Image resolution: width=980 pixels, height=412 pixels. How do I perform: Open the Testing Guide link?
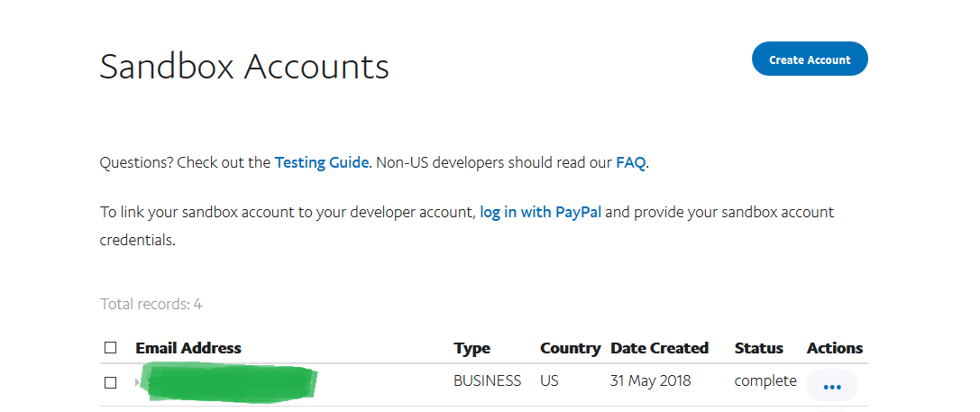(x=321, y=163)
